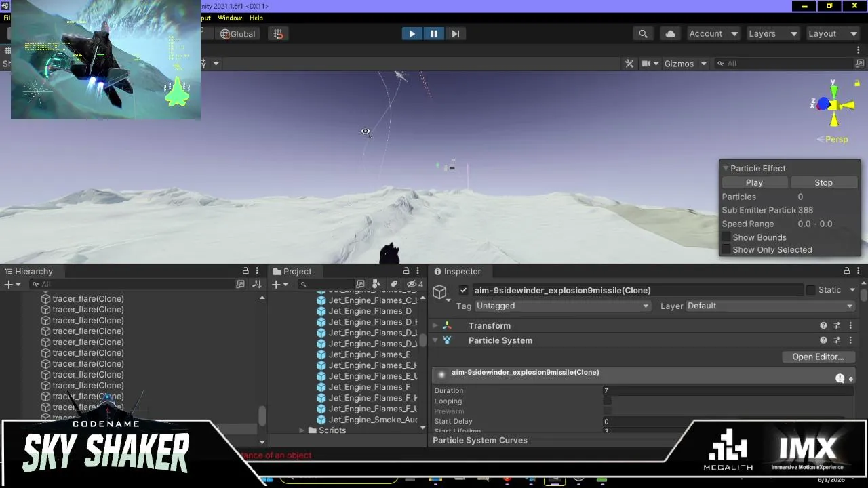Viewport: 868px width, 488px height.
Task: Open the Project create plus dropdown
Action: click(280, 285)
